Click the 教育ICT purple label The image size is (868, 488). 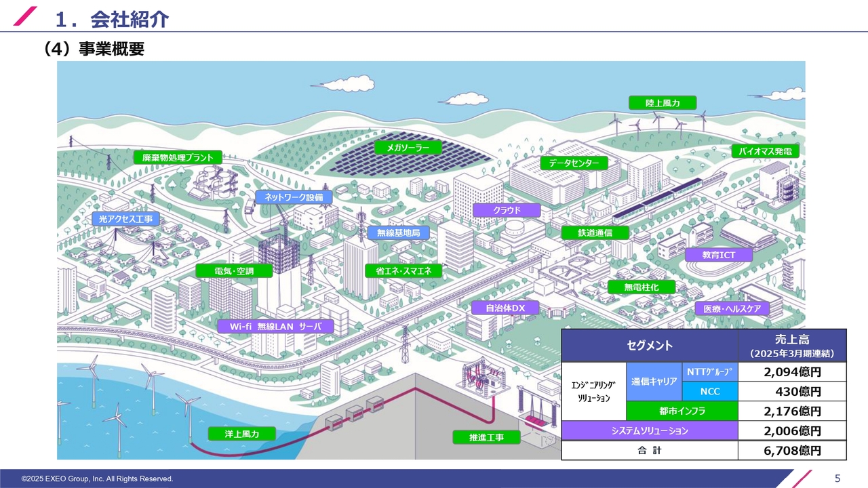(719, 255)
